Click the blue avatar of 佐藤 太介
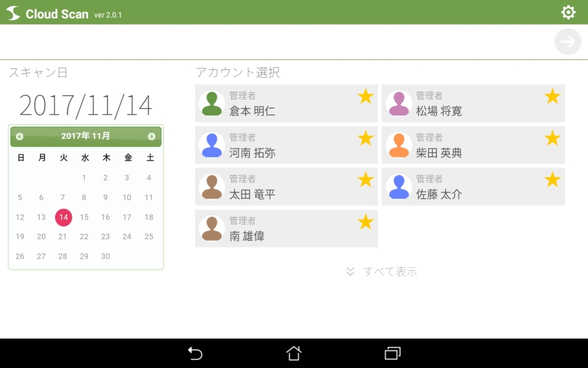The width and height of the screenshot is (588, 368). [x=399, y=187]
